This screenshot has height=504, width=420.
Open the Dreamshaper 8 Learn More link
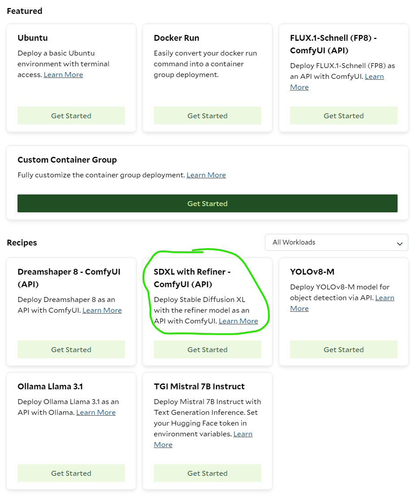(x=102, y=310)
